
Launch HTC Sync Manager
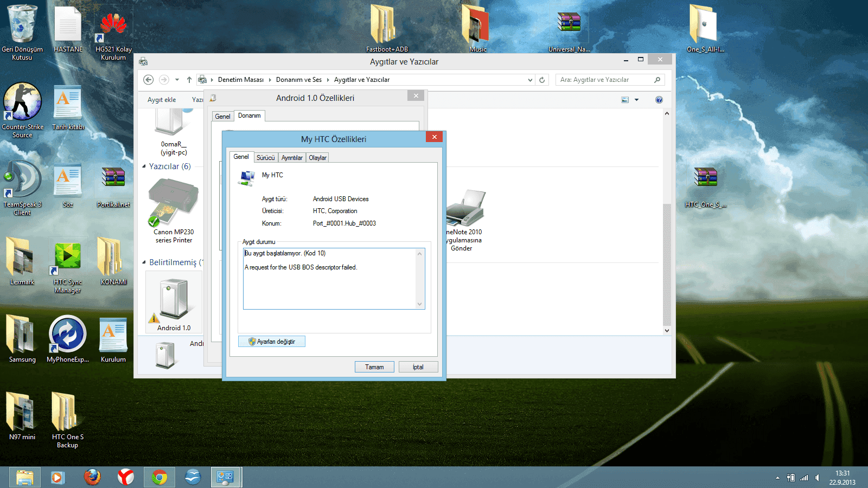click(x=68, y=267)
